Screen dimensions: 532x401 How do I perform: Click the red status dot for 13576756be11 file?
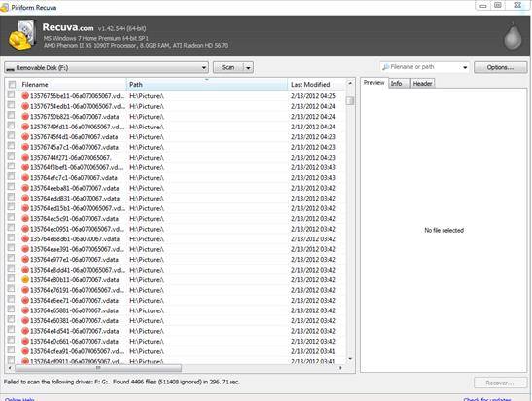pyautogui.click(x=25, y=96)
